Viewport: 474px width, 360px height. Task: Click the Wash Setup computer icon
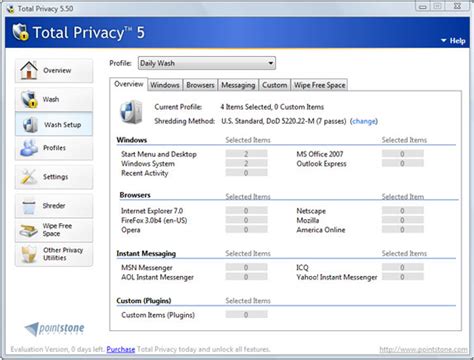point(30,125)
